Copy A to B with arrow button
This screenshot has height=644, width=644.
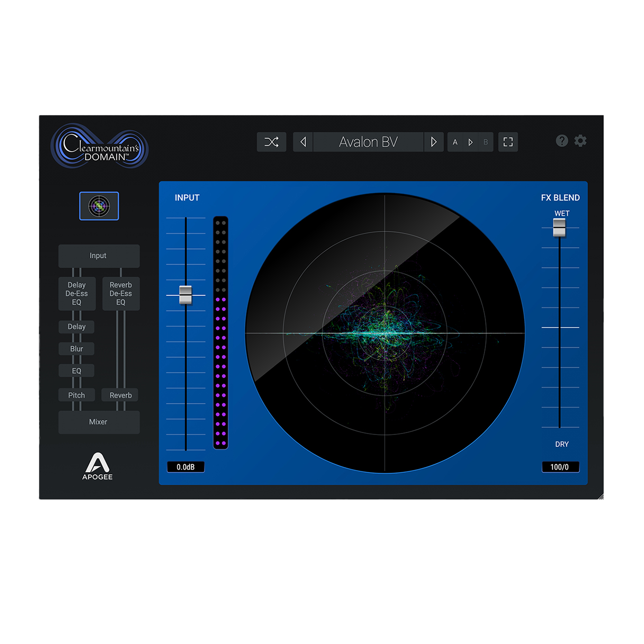point(470,142)
